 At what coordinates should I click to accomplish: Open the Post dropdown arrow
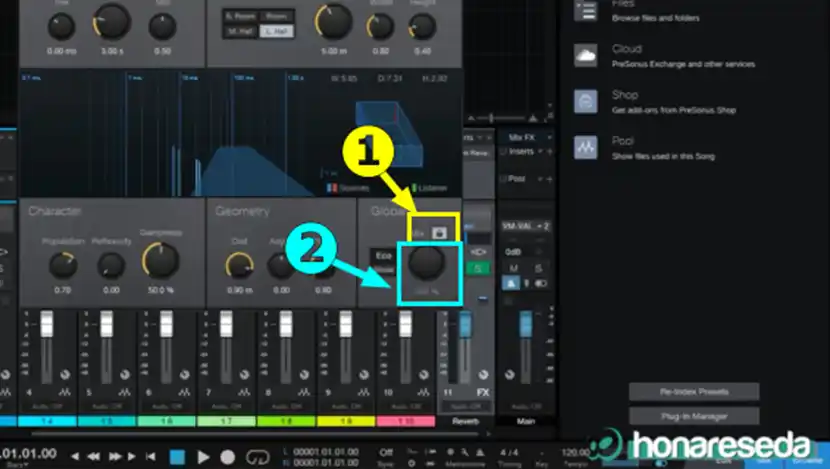[x=540, y=179]
